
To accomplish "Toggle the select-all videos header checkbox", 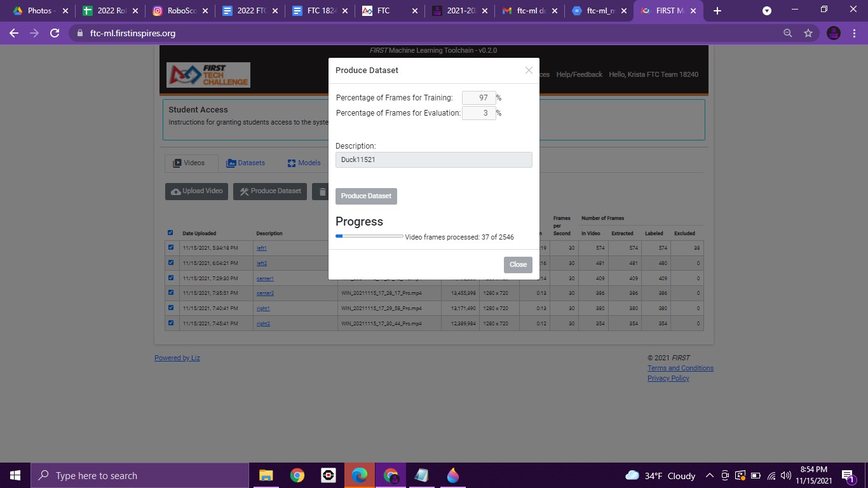I will click(170, 233).
